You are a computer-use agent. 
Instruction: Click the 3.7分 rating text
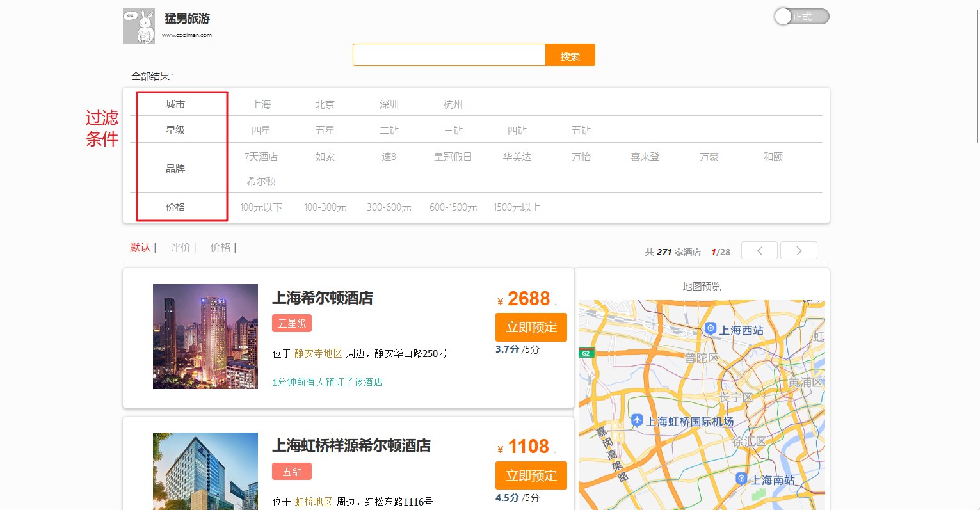coord(507,349)
